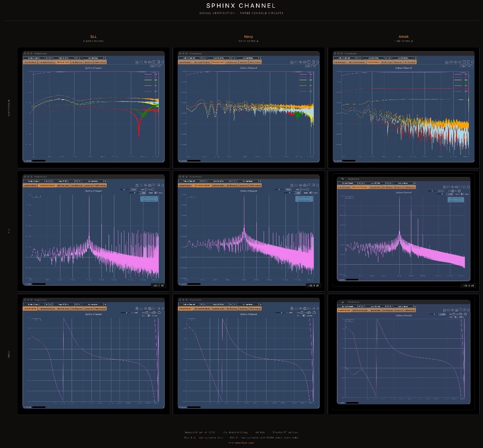Click the eye icon in Amok harmonic spectrum screenshot
Screen dimensions: 483x448
452,187
